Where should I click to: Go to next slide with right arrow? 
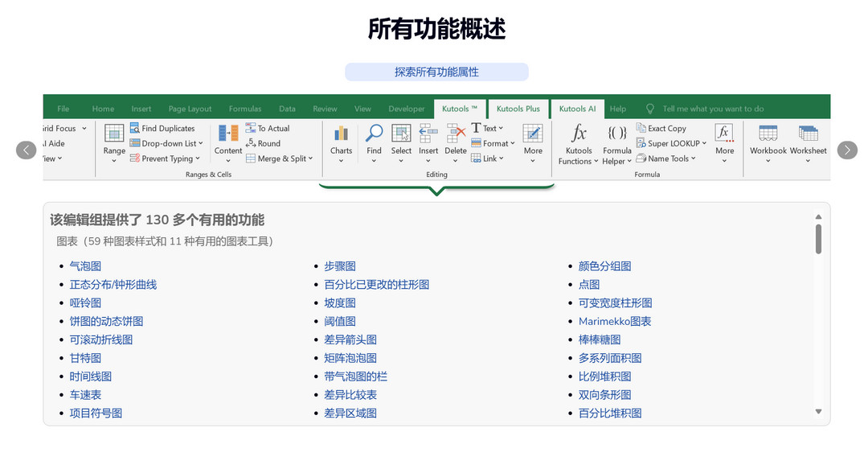tap(847, 150)
